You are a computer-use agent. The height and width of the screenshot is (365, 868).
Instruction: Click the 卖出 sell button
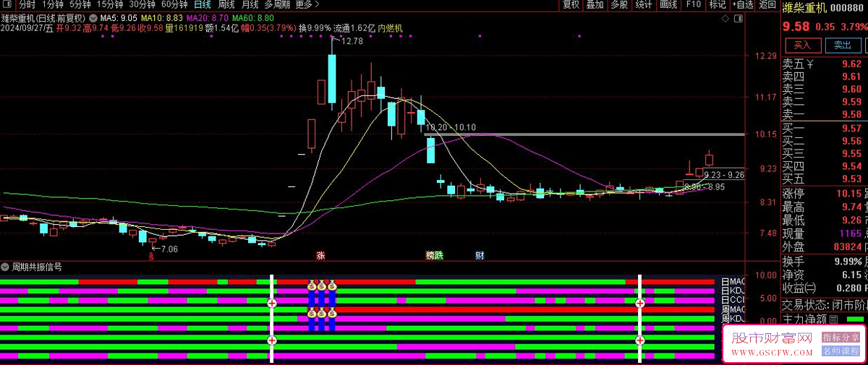(843, 45)
